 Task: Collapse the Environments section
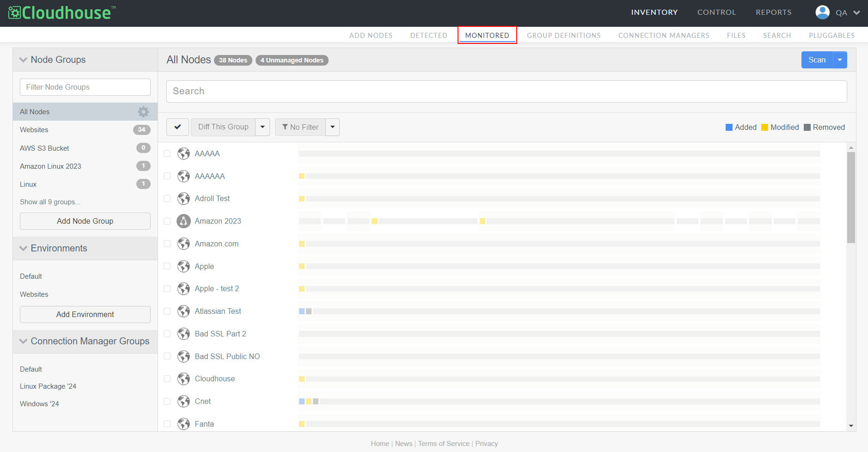tap(23, 248)
